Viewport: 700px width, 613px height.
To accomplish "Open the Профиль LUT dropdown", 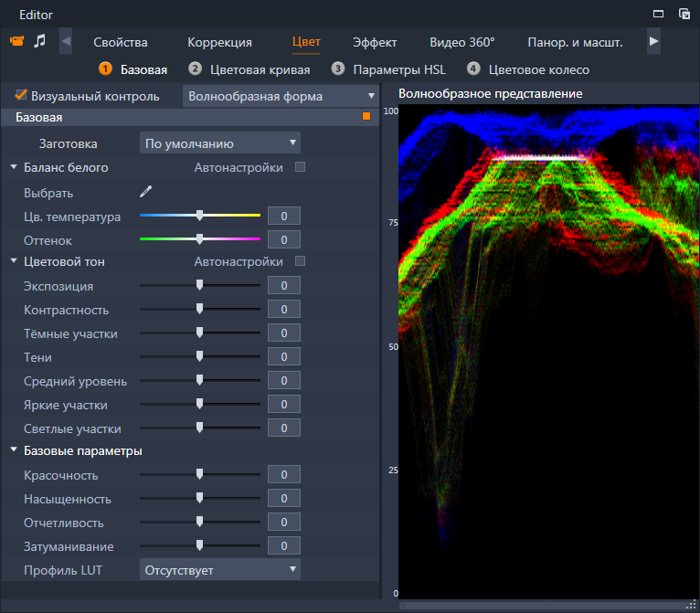I will tap(220, 569).
